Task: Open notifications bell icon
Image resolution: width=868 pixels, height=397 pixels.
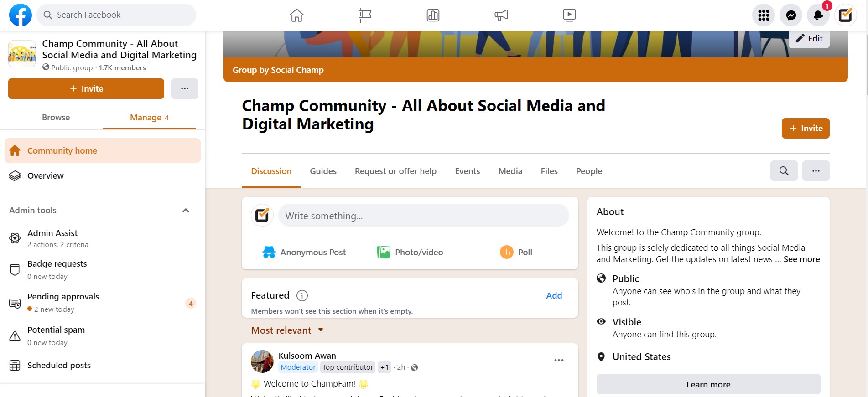Action: click(818, 15)
